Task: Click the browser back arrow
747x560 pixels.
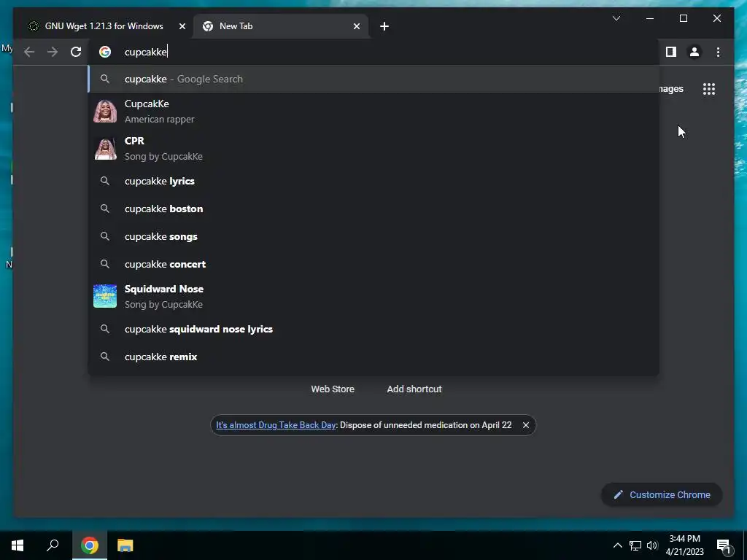Action: click(x=29, y=52)
